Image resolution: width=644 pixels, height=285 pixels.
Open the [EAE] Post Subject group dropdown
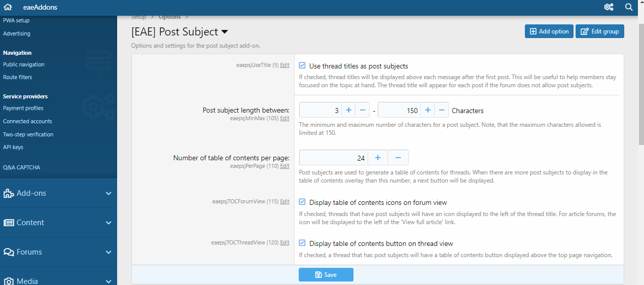[225, 32]
